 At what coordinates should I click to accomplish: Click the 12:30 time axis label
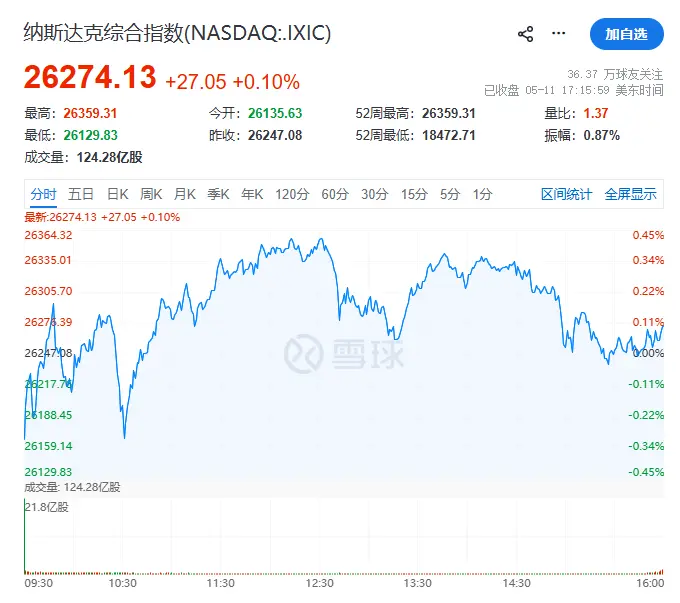point(320,583)
